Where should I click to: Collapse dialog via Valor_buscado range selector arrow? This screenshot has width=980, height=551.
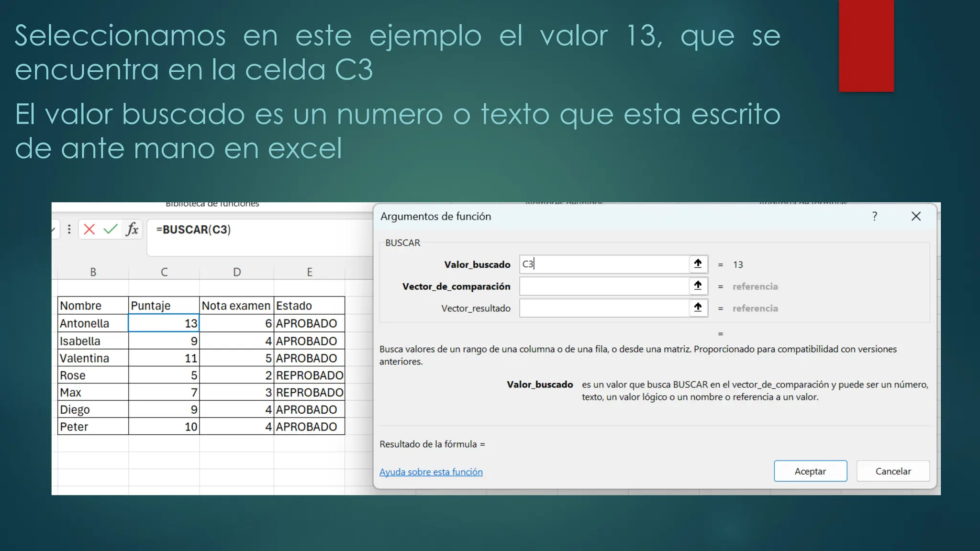click(698, 264)
